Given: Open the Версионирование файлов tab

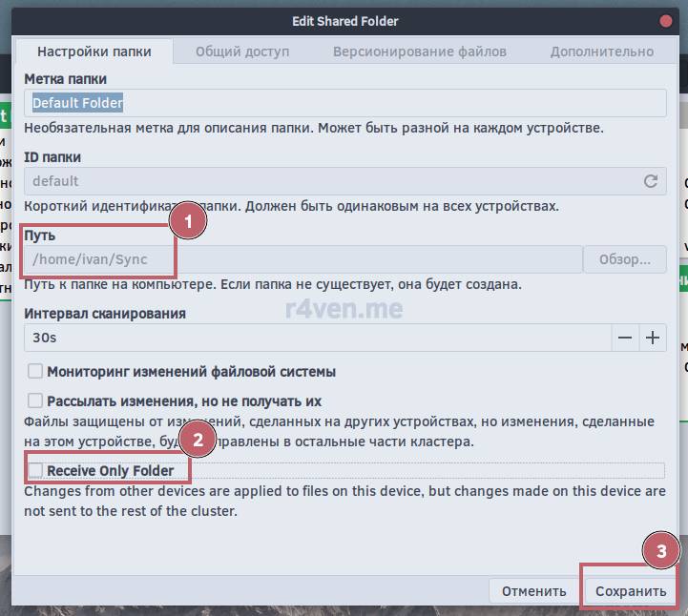Looking at the screenshot, I should [419, 51].
